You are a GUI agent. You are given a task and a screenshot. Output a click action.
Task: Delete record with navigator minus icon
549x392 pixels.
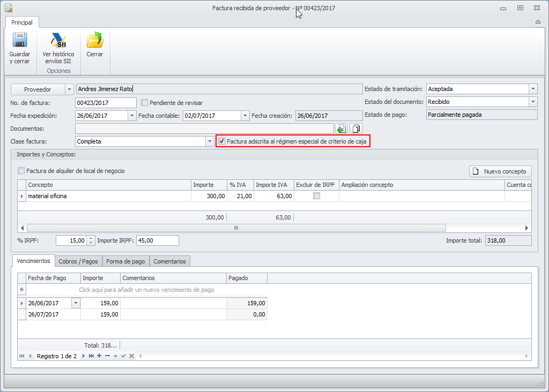click(x=107, y=356)
